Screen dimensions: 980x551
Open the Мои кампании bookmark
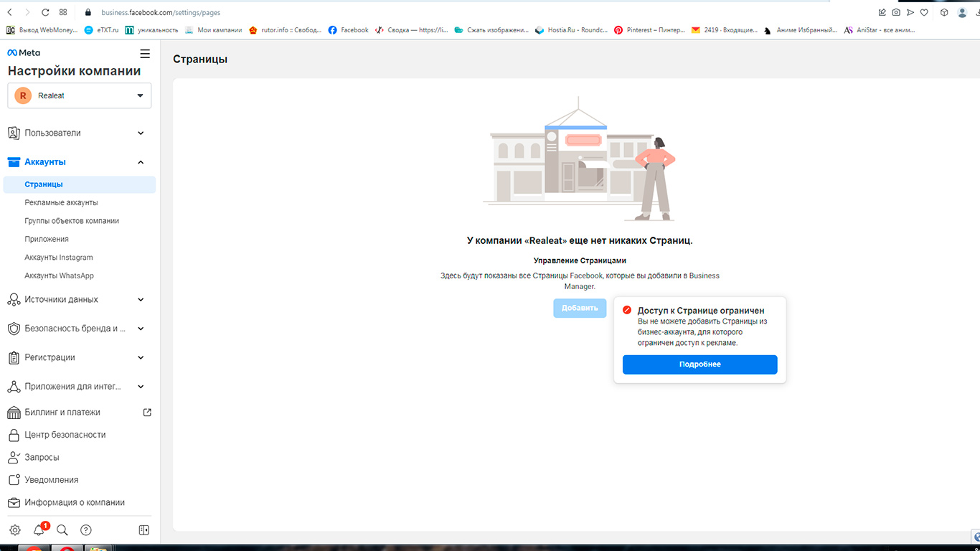(213, 30)
